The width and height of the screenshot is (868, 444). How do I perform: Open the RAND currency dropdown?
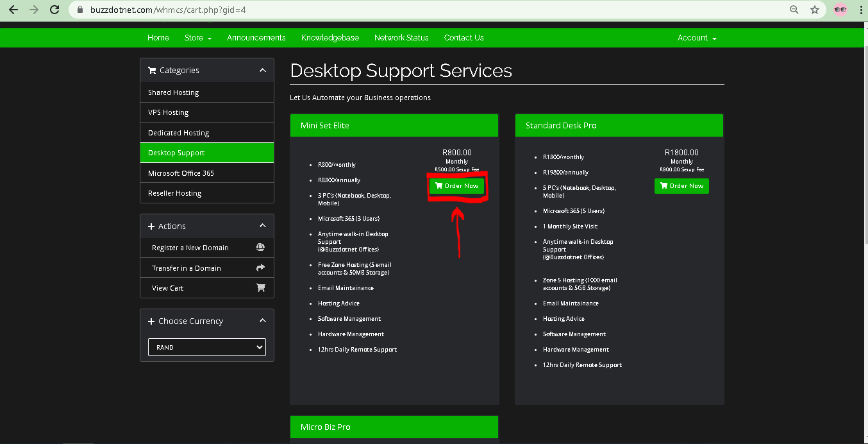[206, 347]
